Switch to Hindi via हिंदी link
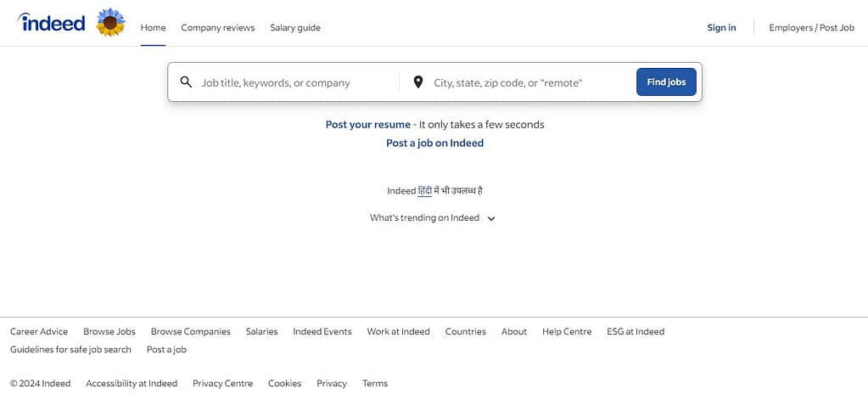 tap(424, 190)
